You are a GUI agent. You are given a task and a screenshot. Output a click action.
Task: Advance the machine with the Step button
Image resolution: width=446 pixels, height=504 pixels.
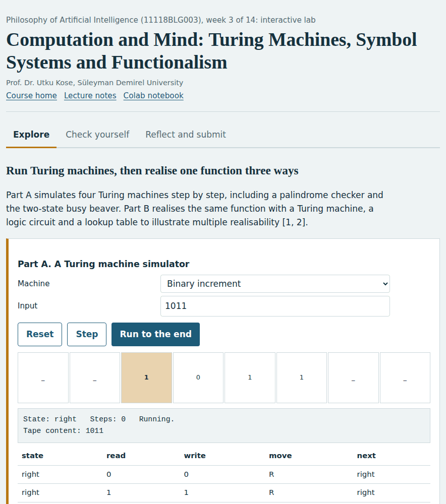pos(87,334)
